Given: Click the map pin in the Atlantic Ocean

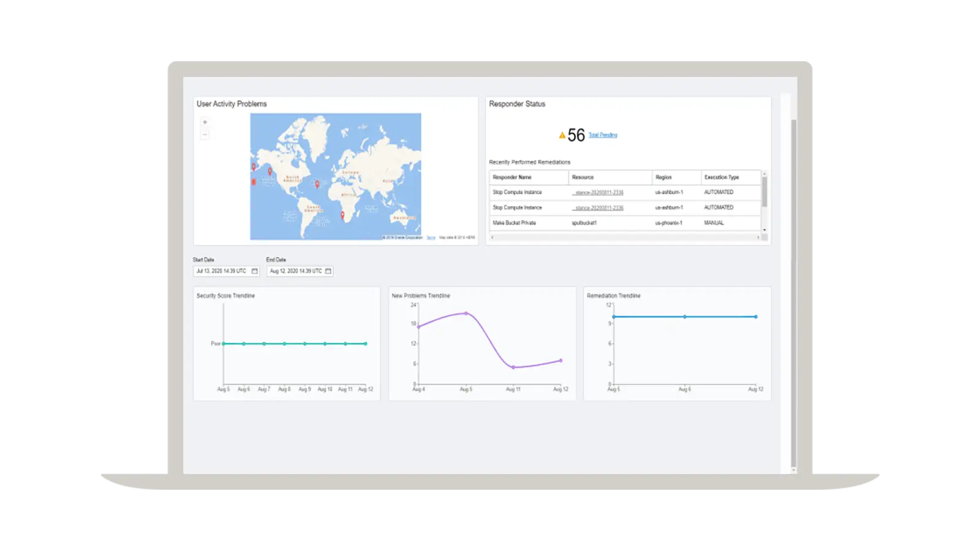Looking at the screenshot, I should pyautogui.click(x=317, y=184).
